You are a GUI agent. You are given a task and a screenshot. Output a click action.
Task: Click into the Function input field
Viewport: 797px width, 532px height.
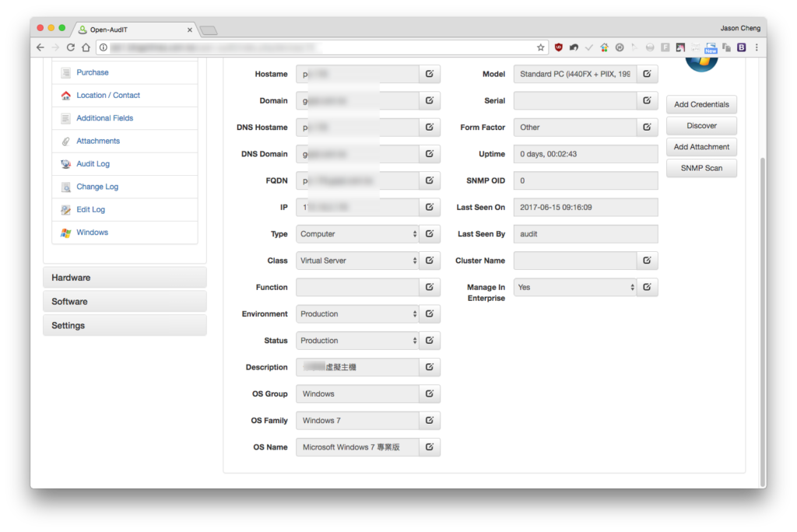click(357, 288)
